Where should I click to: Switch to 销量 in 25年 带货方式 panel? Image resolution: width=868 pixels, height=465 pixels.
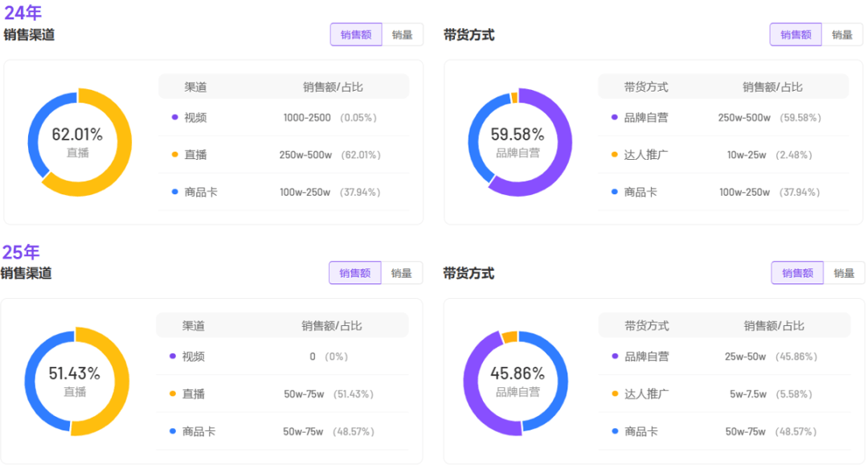click(844, 272)
